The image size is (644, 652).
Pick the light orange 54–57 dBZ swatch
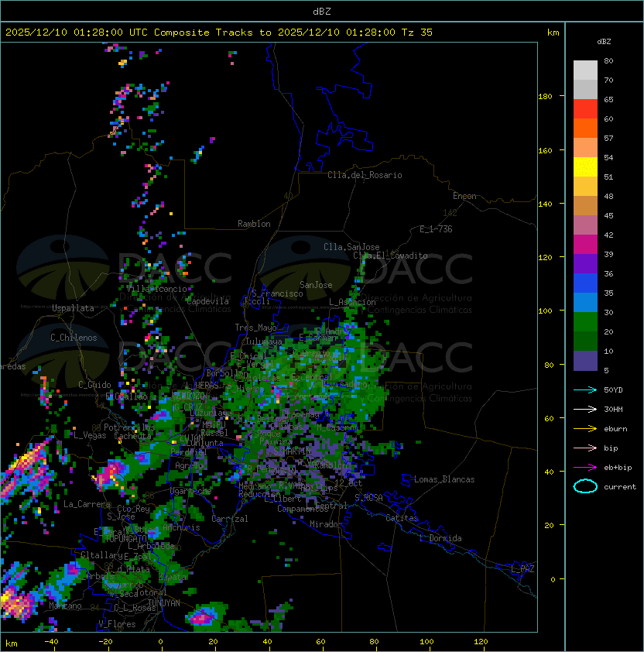[x=585, y=148]
